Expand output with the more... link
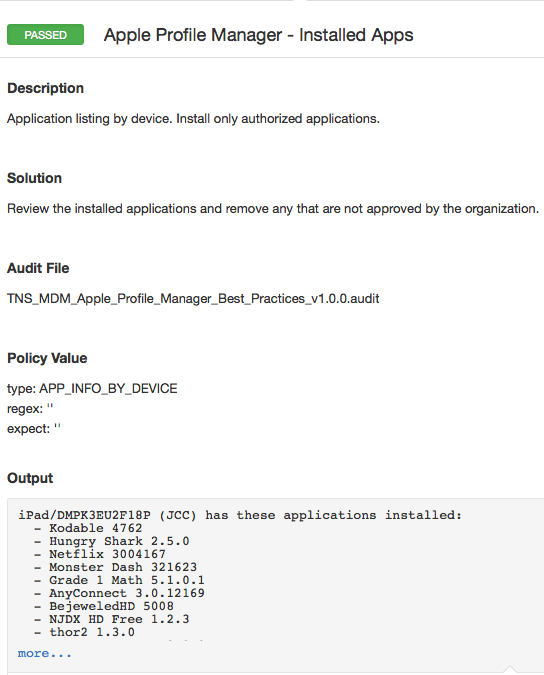This screenshot has height=675, width=544. 45,653
